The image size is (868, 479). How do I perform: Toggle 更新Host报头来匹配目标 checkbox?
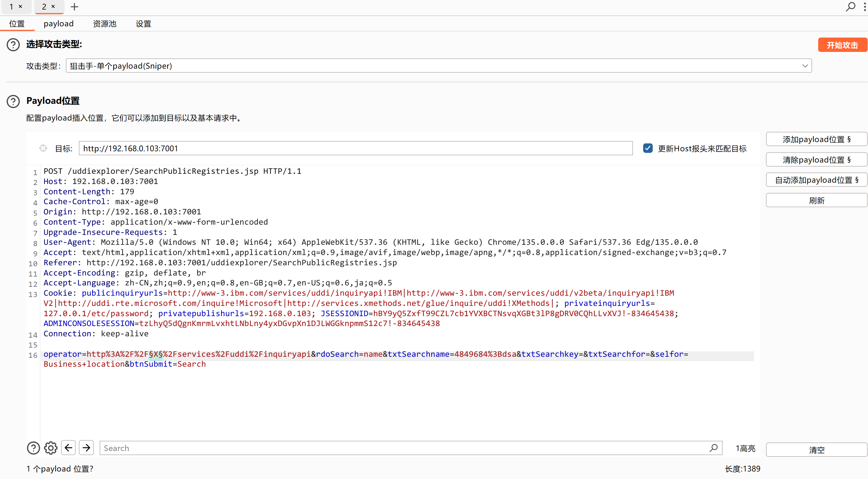[x=648, y=148]
